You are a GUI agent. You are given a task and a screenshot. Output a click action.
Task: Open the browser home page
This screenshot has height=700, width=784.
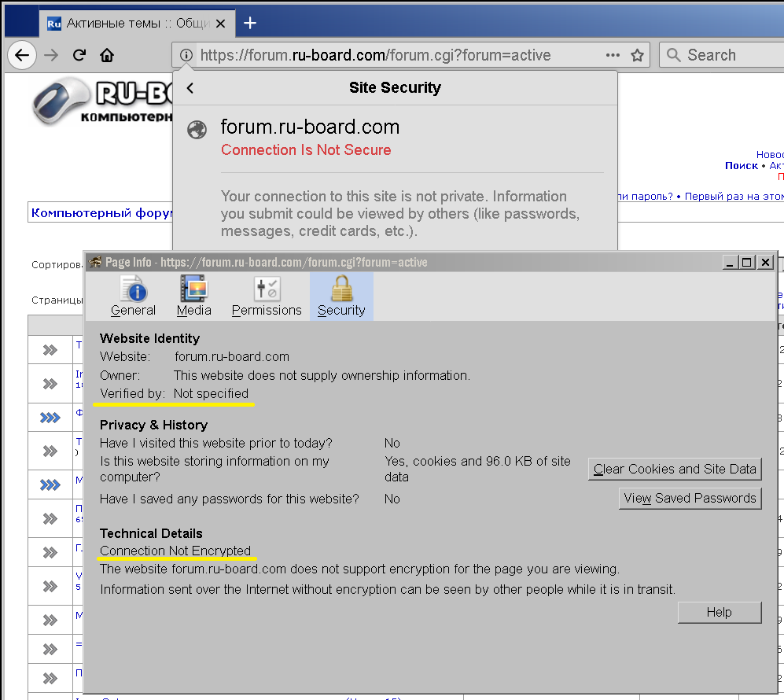click(x=107, y=55)
